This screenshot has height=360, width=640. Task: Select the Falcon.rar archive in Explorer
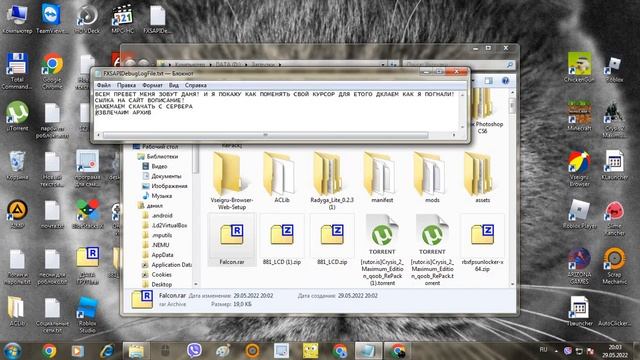(x=231, y=241)
